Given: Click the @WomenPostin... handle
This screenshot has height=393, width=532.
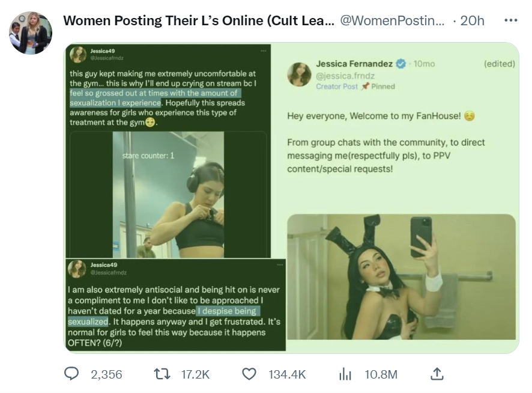Looking at the screenshot, I should pyautogui.click(x=392, y=20).
